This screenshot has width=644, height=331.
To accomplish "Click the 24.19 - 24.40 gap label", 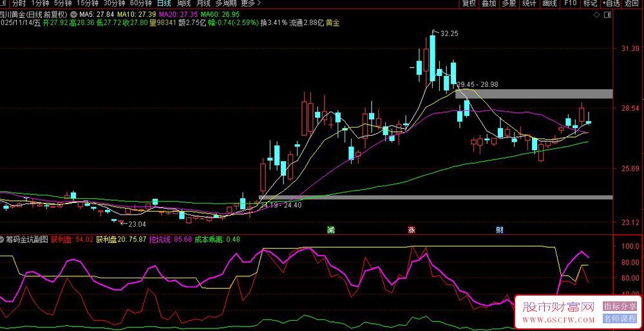I will tap(282, 205).
